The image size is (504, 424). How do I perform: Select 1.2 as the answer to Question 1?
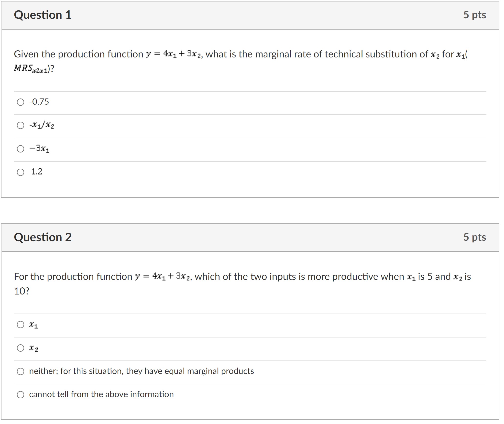click(x=21, y=172)
